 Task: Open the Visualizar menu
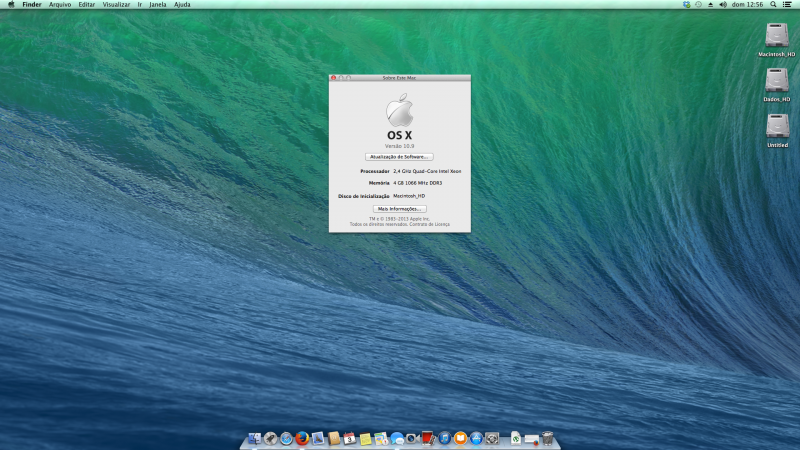point(116,5)
